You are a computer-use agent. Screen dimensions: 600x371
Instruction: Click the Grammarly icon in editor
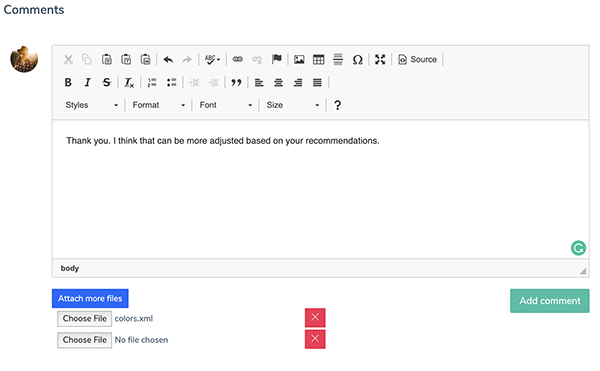coord(578,248)
